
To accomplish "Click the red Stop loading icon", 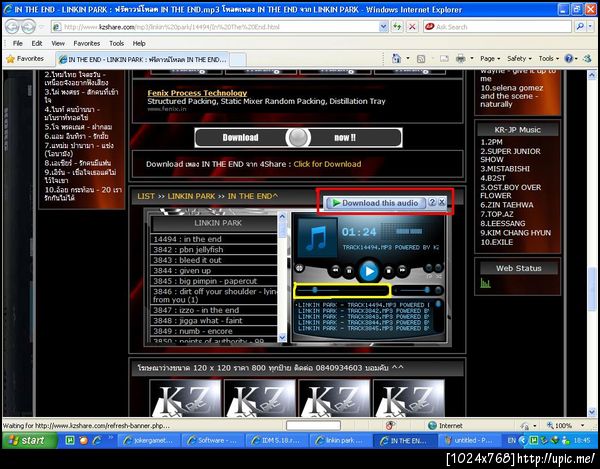I will 412,27.
